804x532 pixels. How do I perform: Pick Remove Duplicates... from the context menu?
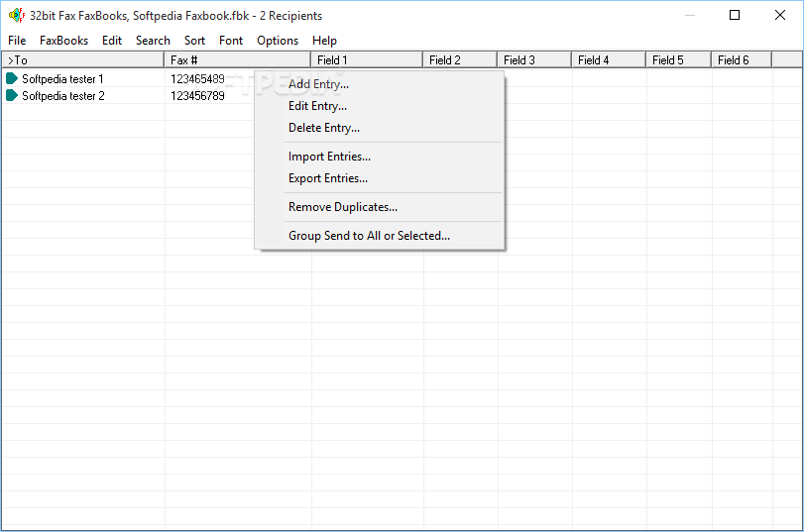tap(380, 206)
